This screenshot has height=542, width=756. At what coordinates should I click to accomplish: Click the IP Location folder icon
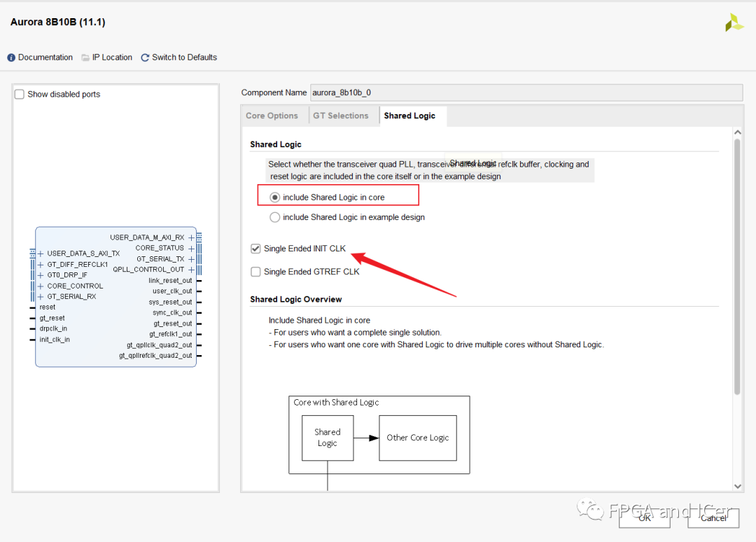click(x=85, y=58)
